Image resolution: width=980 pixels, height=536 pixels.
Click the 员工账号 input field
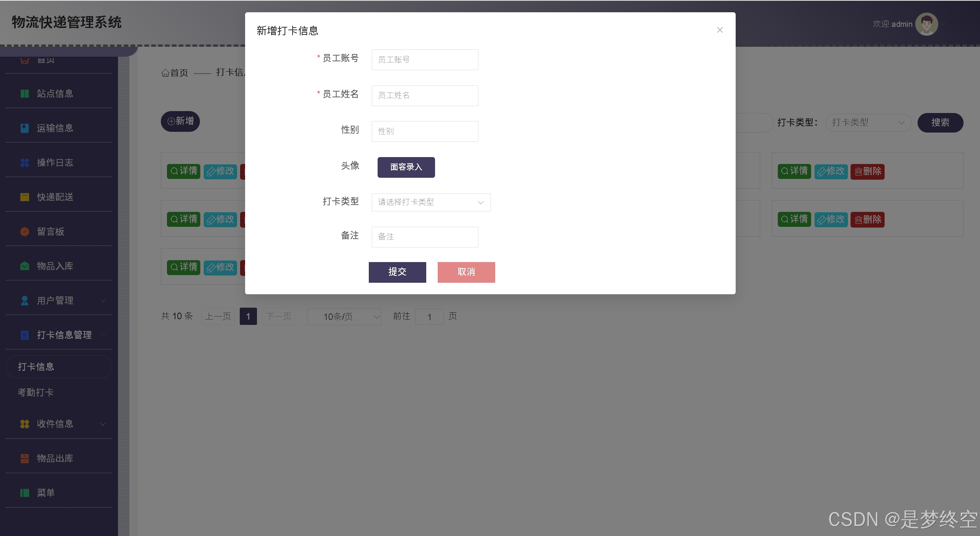(424, 59)
